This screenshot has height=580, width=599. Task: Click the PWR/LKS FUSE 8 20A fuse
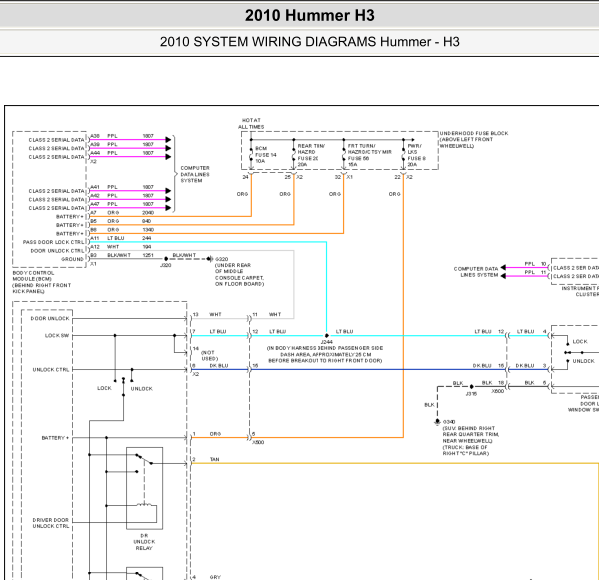tap(403, 155)
